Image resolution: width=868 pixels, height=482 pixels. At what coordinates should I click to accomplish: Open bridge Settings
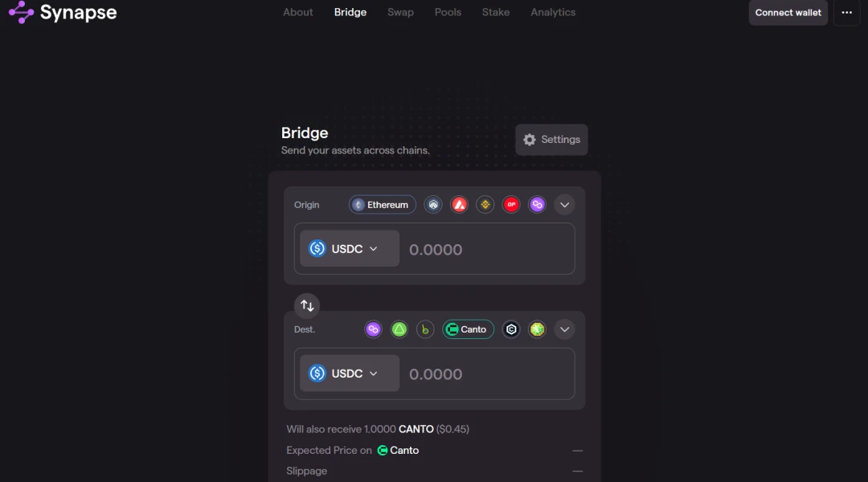[551, 140]
